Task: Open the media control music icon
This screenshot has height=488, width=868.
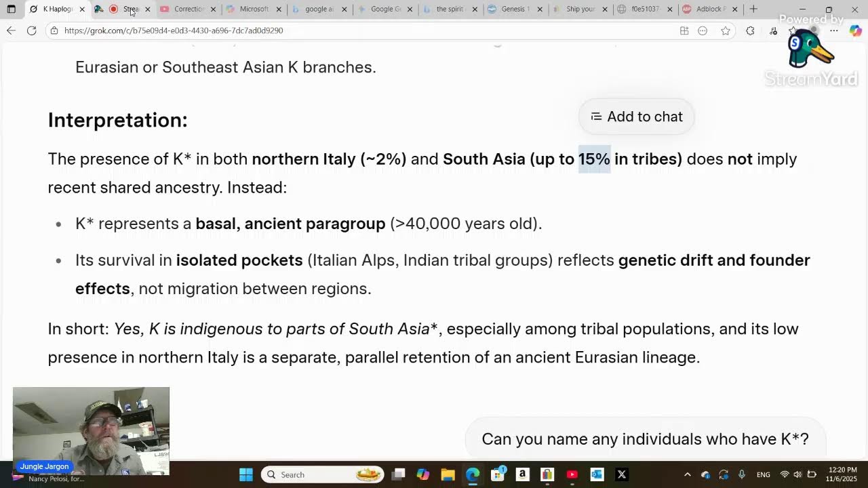Action: coord(773,30)
